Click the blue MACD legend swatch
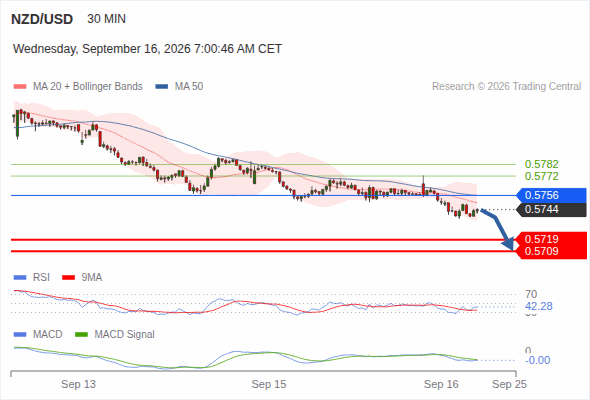The image size is (590, 400). click(x=20, y=335)
